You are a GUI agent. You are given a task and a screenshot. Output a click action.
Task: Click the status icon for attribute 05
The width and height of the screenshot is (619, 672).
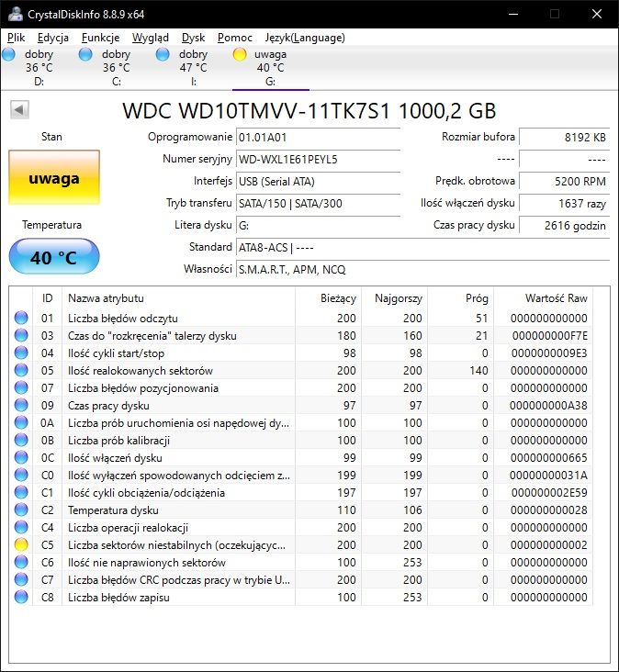[21, 370]
